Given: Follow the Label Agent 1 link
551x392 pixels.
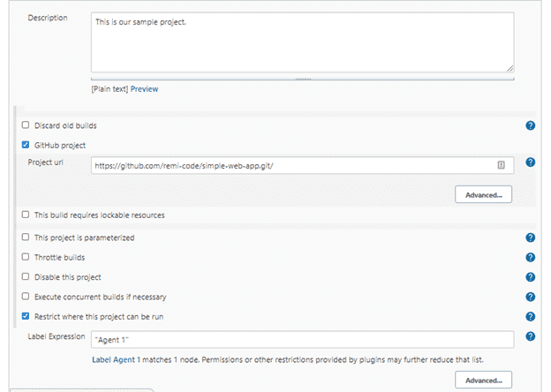Looking at the screenshot, I should pyautogui.click(x=116, y=359).
